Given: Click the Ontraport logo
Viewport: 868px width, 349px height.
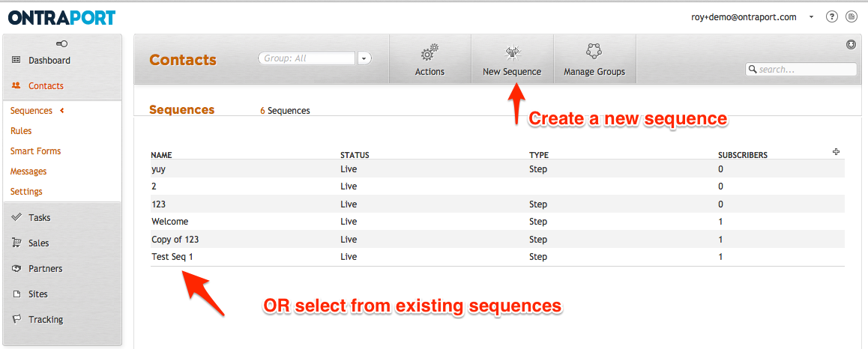Looking at the screenshot, I should (61, 18).
